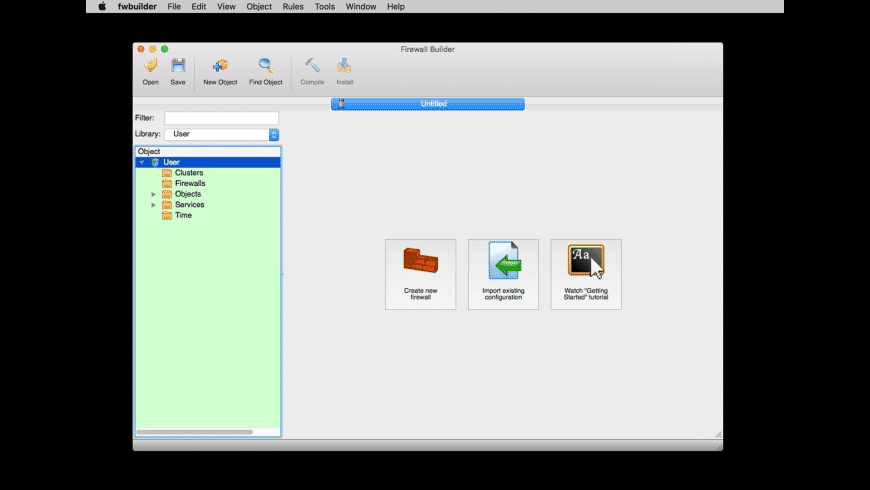Open the Window menu

click(x=361, y=7)
